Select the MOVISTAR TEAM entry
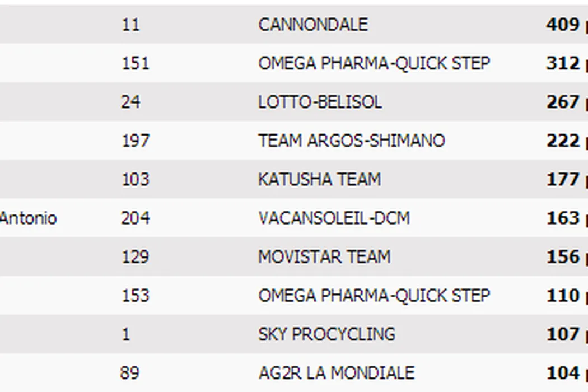This screenshot has width=588, height=392. point(324,256)
